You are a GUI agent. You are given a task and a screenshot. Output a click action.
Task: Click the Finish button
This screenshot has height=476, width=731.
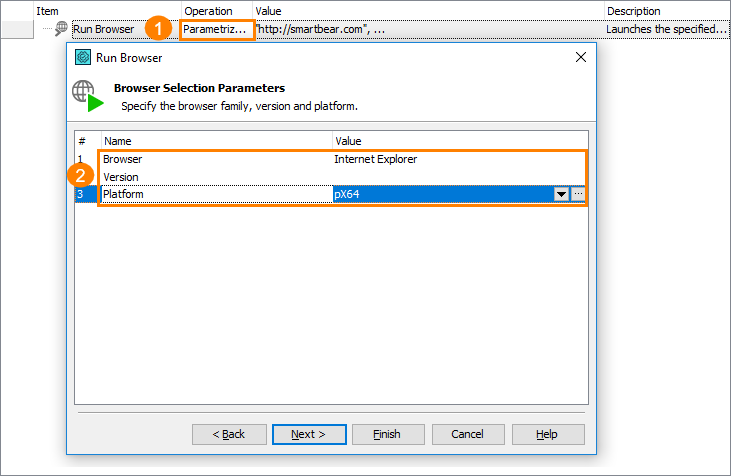pyautogui.click(x=386, y=434)
